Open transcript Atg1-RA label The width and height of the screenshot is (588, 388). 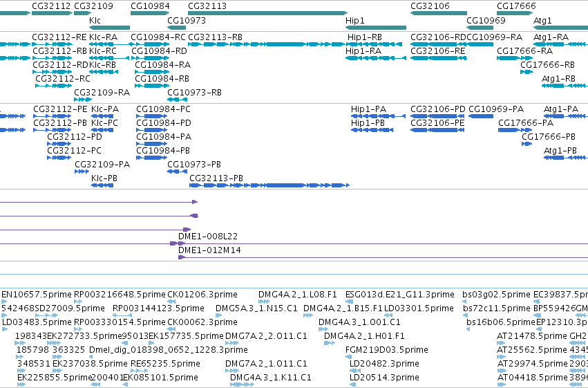click(x=551, y=37)
